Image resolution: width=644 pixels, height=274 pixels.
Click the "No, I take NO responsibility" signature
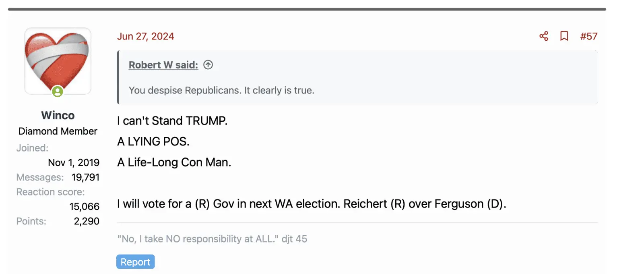pyautogui.click(x=212, y=239)
